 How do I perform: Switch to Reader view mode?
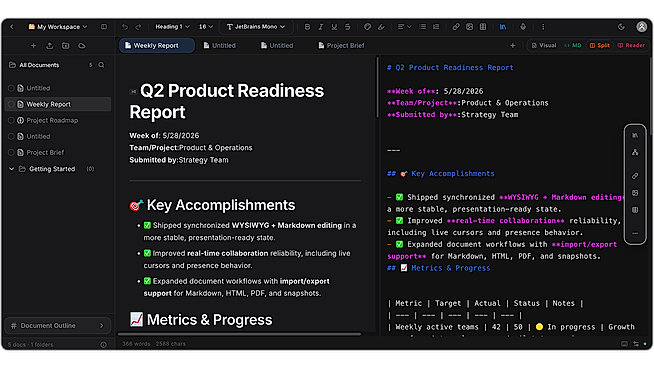coord(631,45)
